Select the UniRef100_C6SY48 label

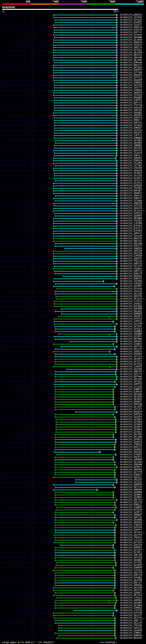click(131, 324)
